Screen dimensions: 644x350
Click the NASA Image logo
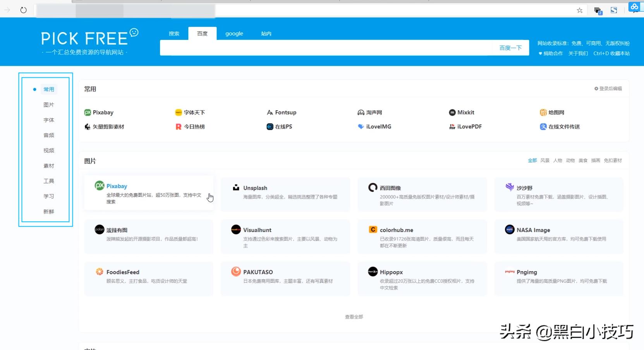point(510,230)
